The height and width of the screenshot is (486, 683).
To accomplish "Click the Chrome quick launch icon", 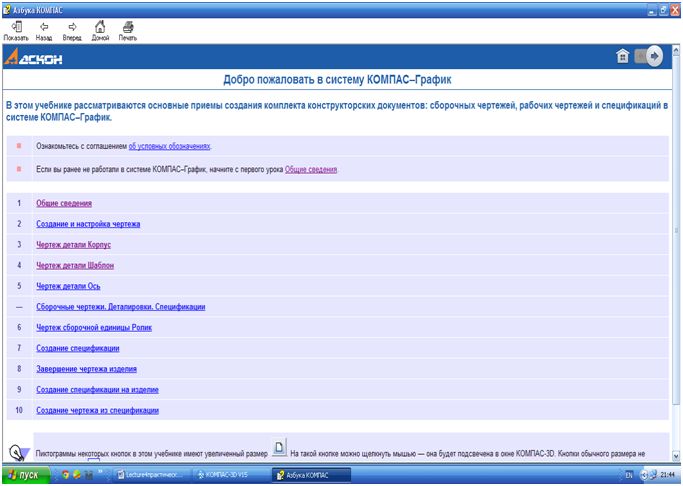I will pyautogui.click(x=65, y=475).
